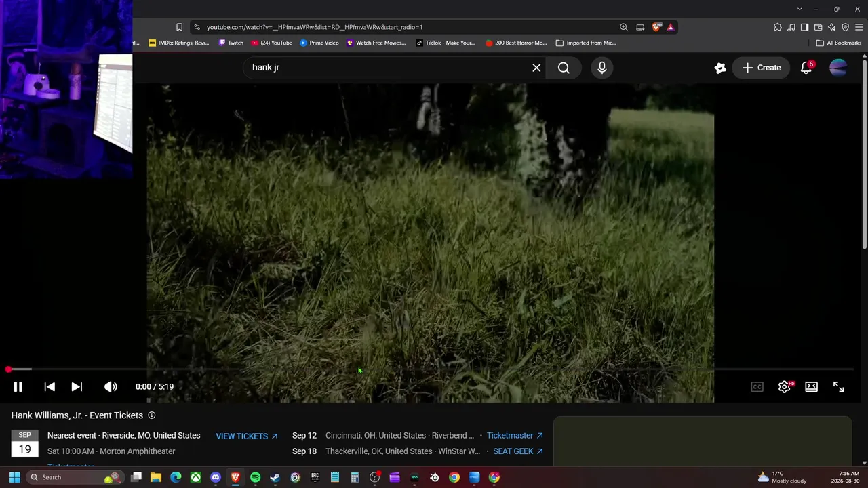Open Task View from the taskbar
The image size is (868, 488).
pyautogui.click(x=136, y=477)
